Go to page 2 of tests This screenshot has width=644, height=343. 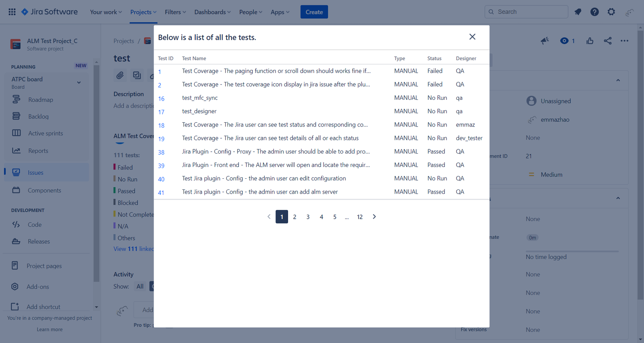295,217
